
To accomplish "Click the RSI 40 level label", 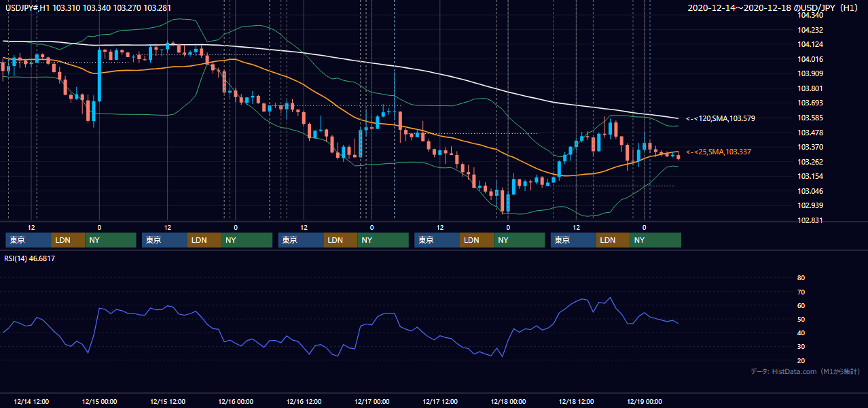I will click(801, 333).
